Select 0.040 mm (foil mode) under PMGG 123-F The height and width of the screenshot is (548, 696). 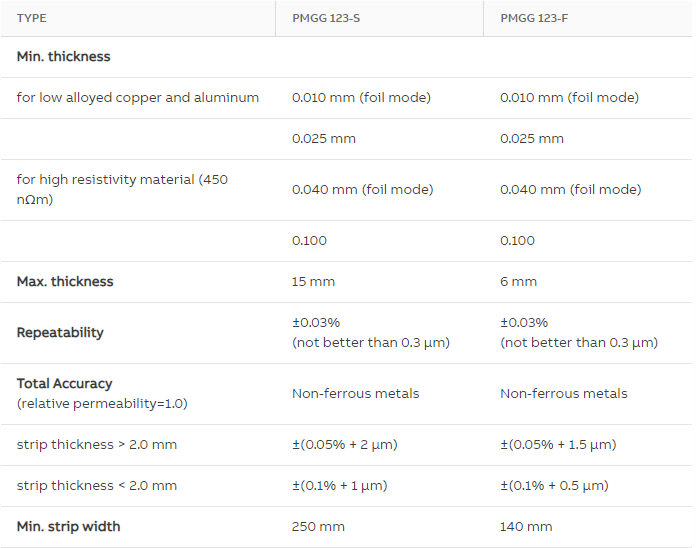pos(570,189)
